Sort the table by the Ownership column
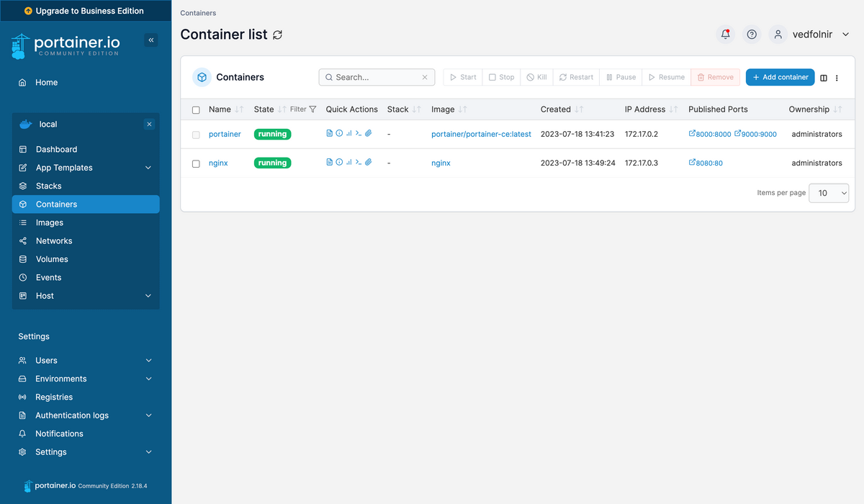The image size is (864, 504). 815,109
